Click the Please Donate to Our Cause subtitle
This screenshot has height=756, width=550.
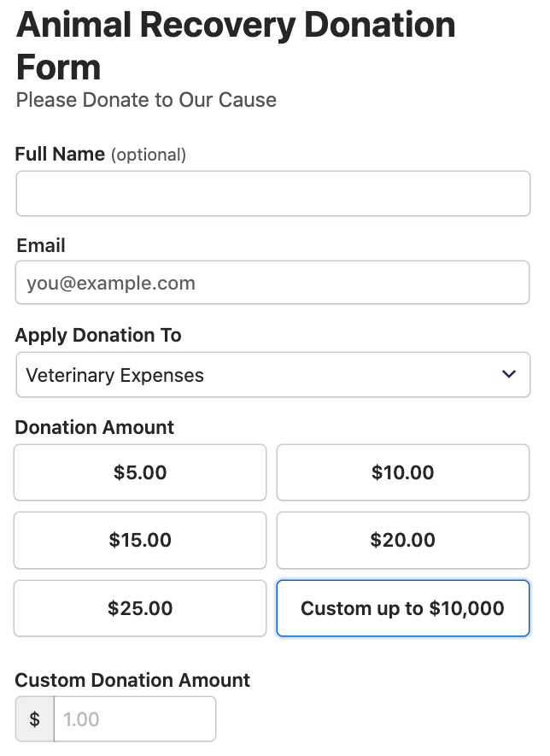pyautogui.click(x=146, y=100)
